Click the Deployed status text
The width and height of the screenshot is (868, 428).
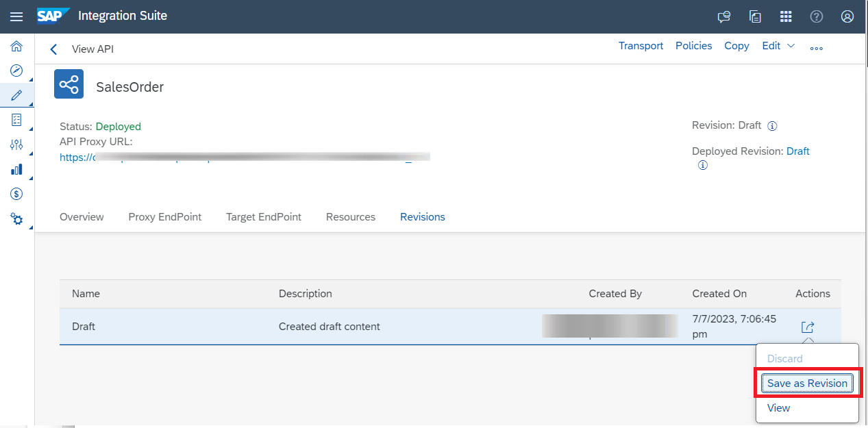pyautogui.click(x=119, y=127)
